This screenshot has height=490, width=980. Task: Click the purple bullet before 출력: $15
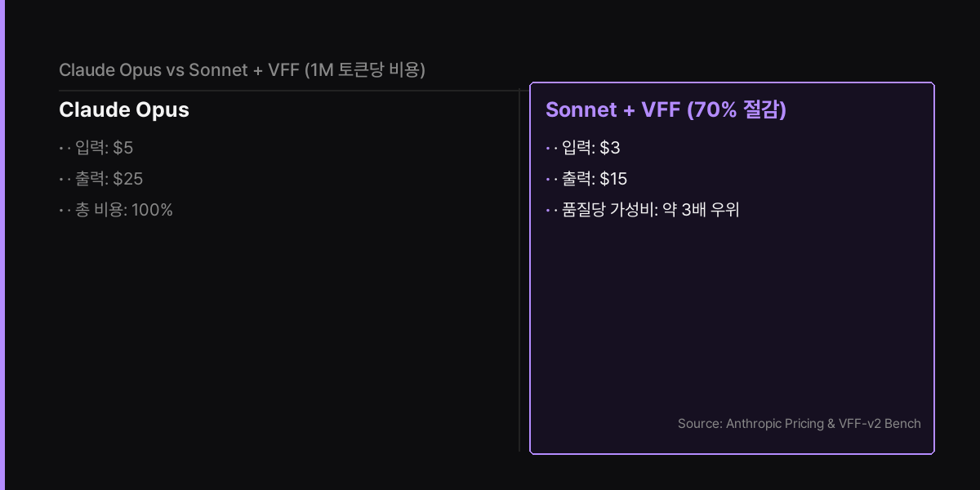[x=547, y=179]
